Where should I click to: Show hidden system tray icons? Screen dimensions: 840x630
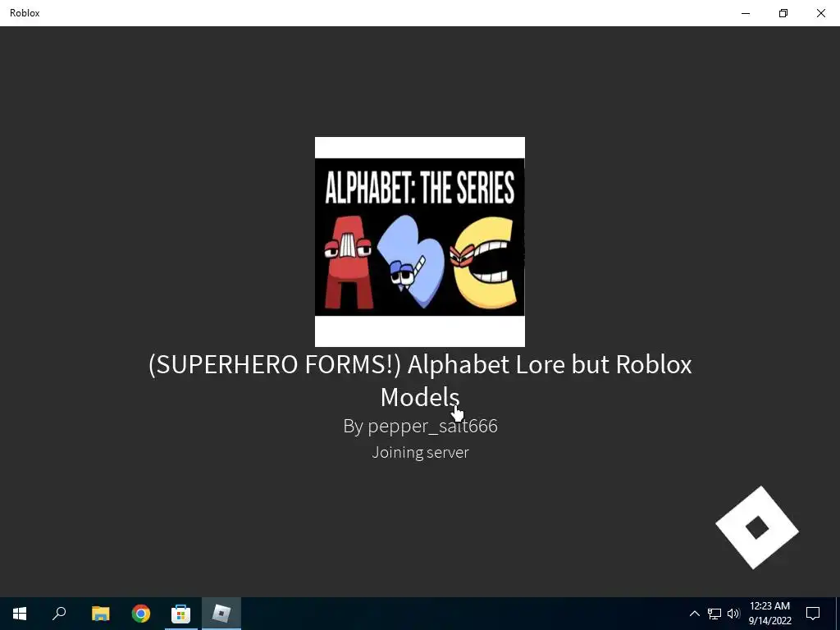pyautogui.click(x=694, y=614)
